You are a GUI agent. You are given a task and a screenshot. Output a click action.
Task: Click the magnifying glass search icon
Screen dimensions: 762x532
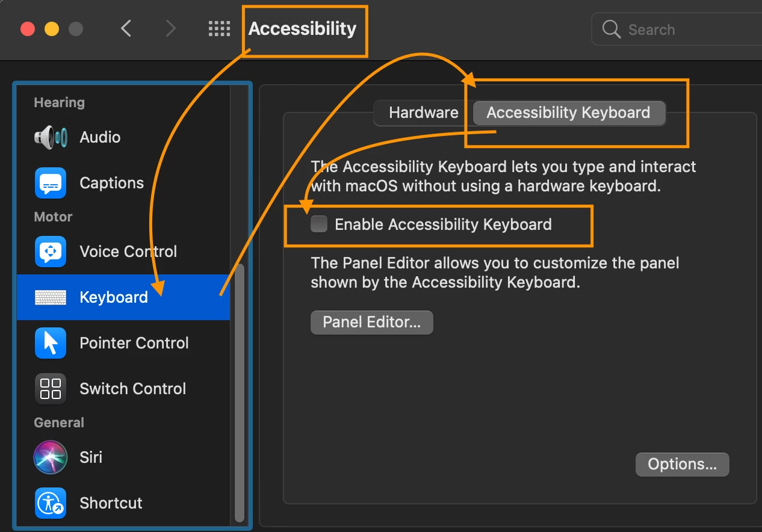[611, 29]
